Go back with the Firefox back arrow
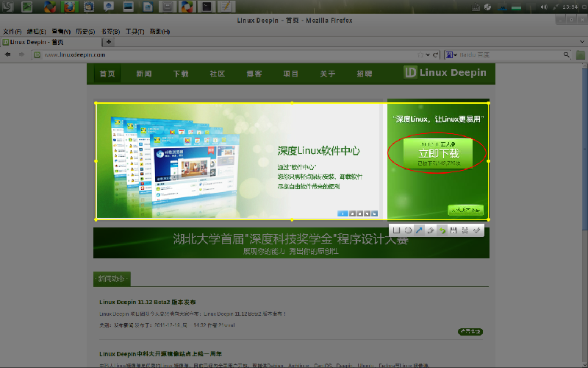This screenshot has width=588, height=368. pos(7,54)
